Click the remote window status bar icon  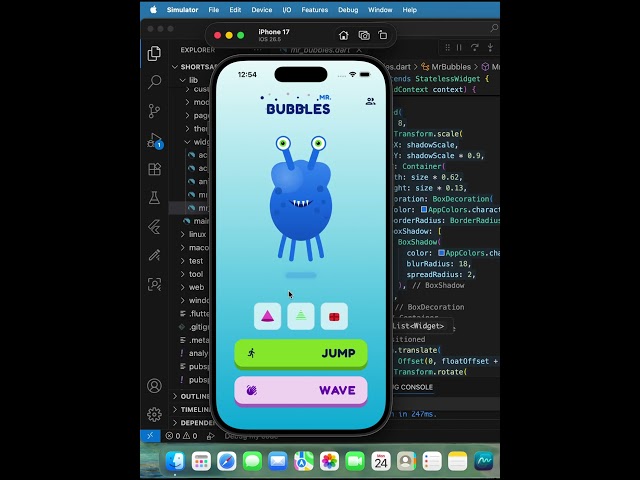[x=150, y=436]
